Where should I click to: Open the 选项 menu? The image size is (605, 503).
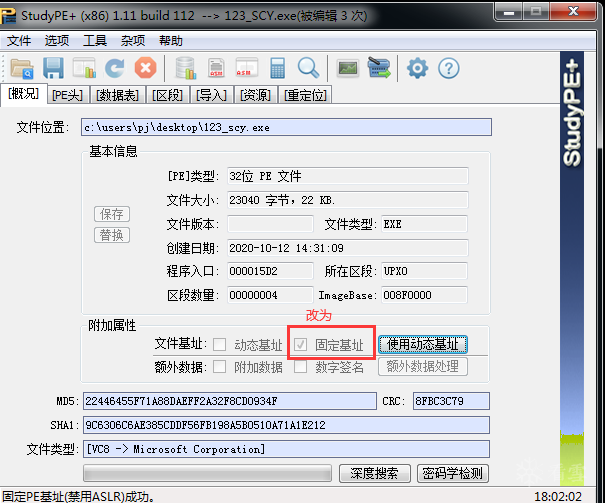(x=57, y=41)
